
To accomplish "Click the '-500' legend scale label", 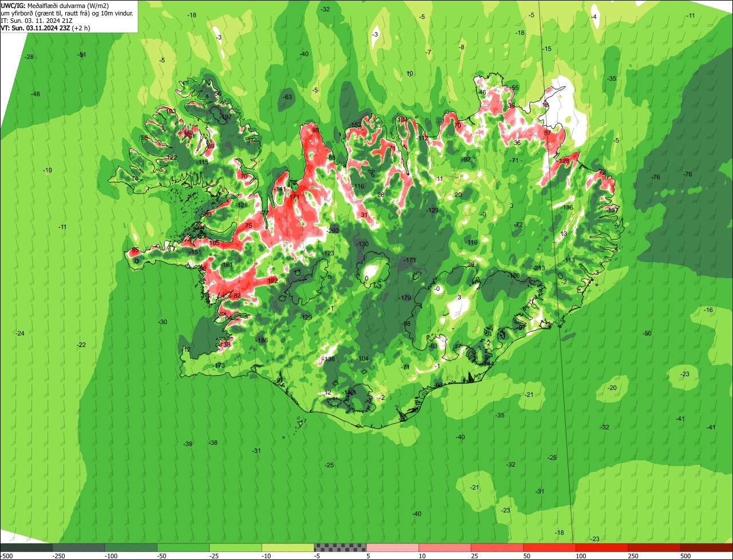I will (6, 556).
